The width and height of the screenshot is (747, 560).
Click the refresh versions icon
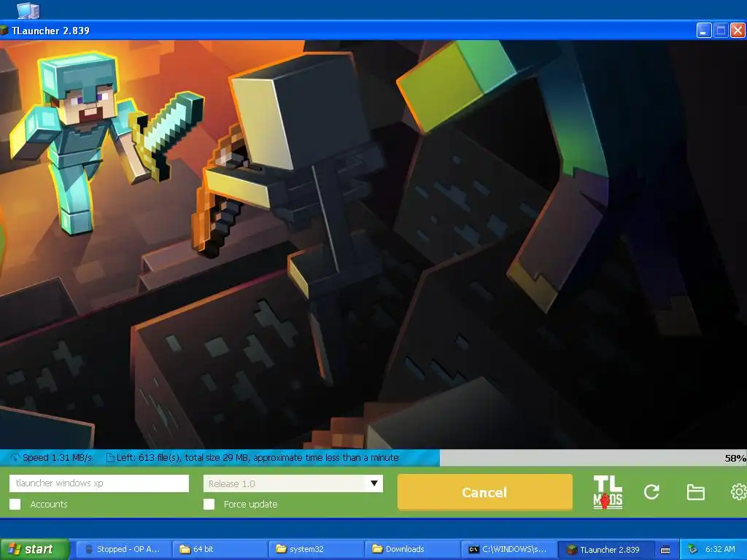(x=651, y=492)
